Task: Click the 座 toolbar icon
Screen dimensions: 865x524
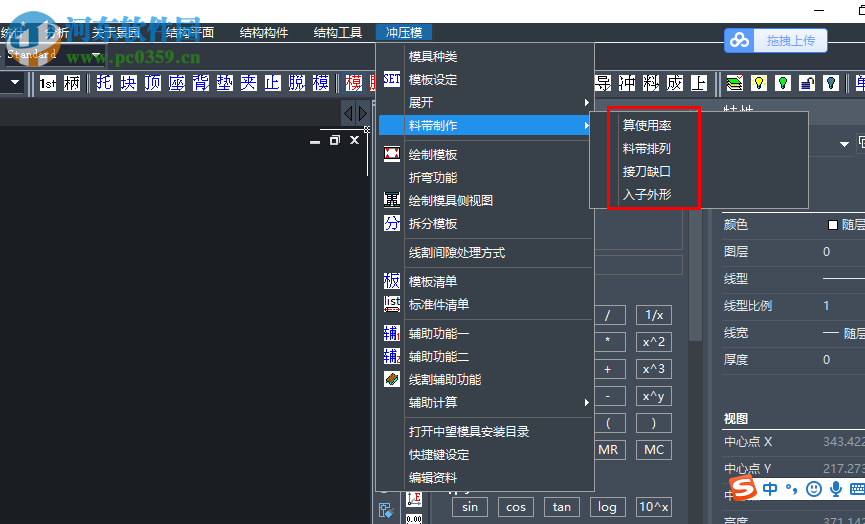Action: pyautogui.click(x=177, y=83)
